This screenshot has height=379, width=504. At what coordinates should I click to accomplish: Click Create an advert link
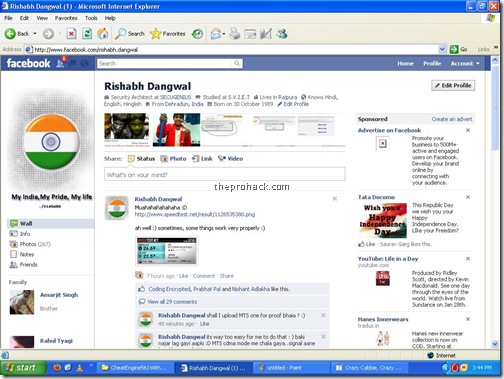(x=452, y=119)
